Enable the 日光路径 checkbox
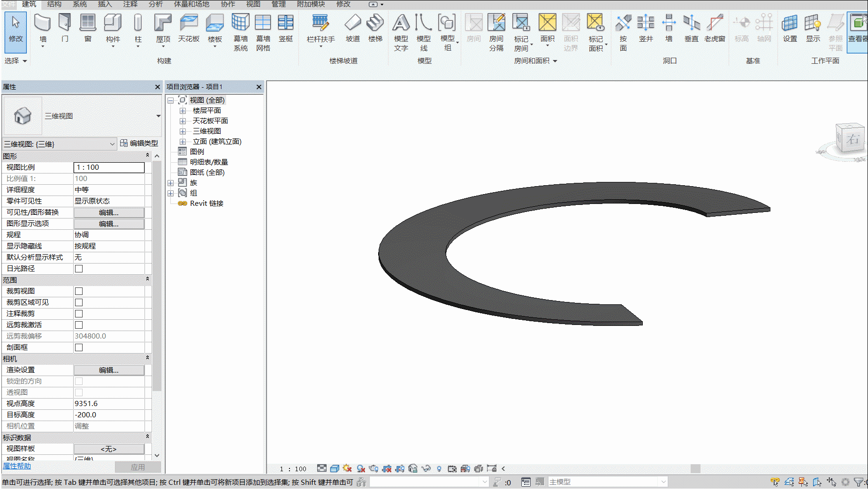The width and height of the screenshot is (868, 490). (x=79, y=269)
